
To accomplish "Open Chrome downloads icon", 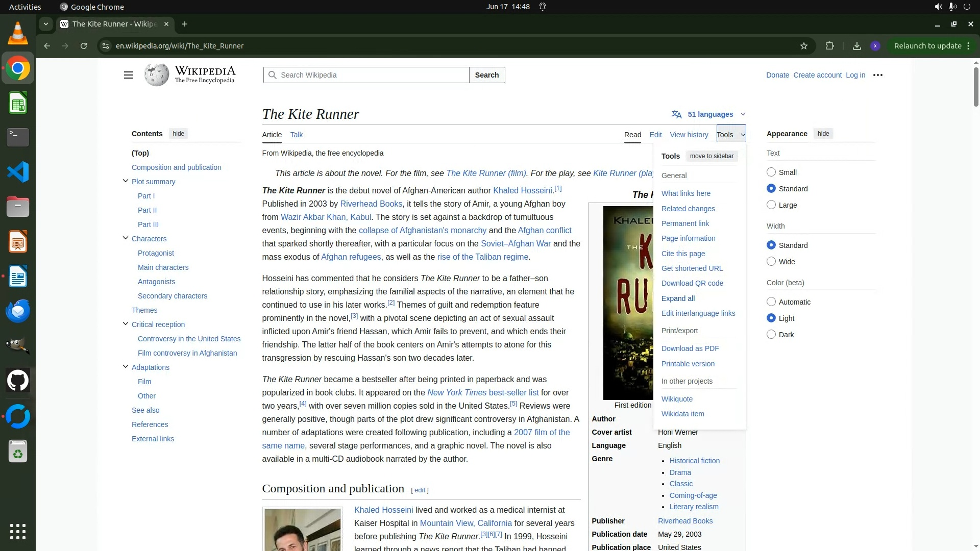I will (857, 46).
